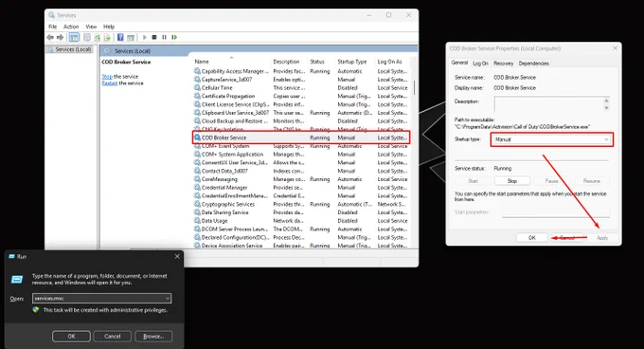Click Cancel in the Run dialog
The height and width of the screenshot is (349, 644).
pyautogui.click(x=112, y=337)
